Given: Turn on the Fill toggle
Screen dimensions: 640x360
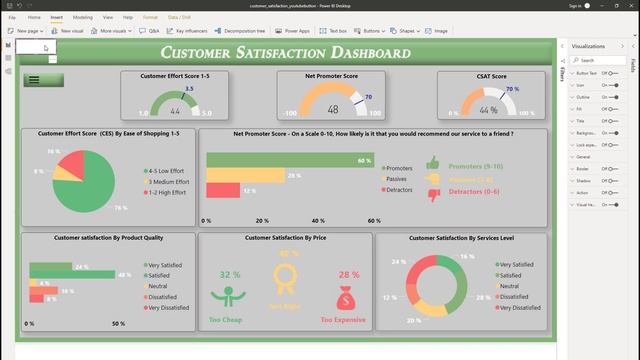Looking at the screenshot, I should pos(613,109).
